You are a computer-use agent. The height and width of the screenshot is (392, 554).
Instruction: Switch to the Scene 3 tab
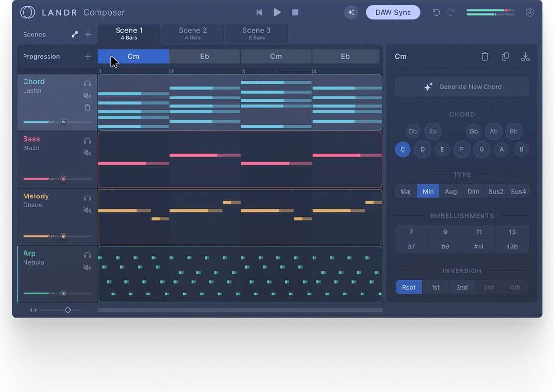click(x=256, y=33)
